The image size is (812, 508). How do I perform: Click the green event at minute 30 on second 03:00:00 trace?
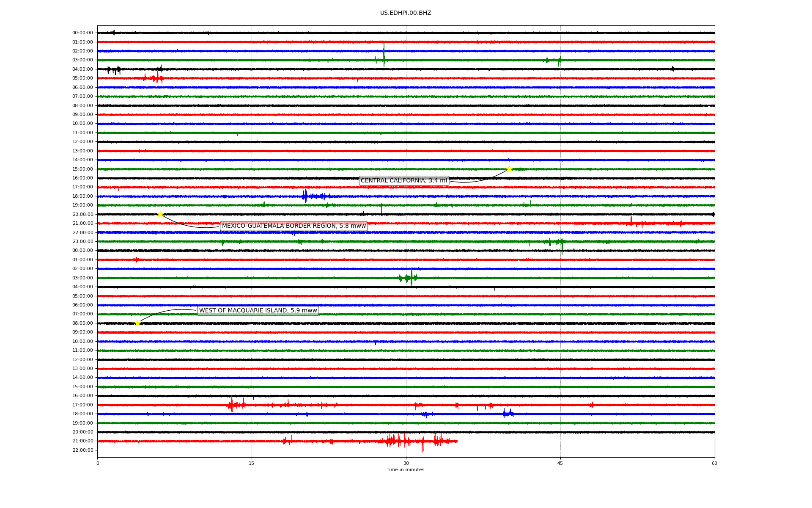pos(411,278)
